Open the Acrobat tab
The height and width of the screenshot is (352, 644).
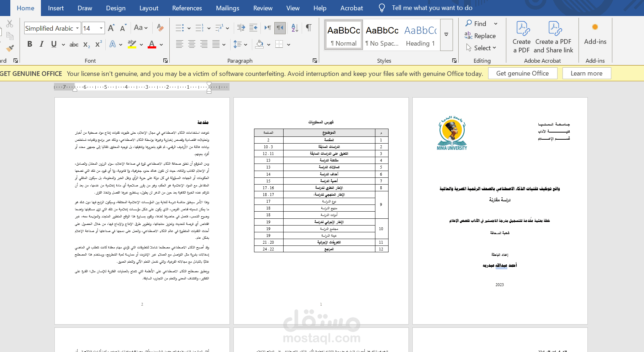tap(352, 8)
